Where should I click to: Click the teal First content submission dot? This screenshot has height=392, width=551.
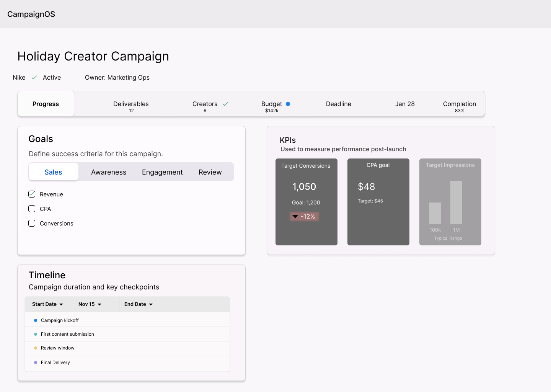[36, 334]
